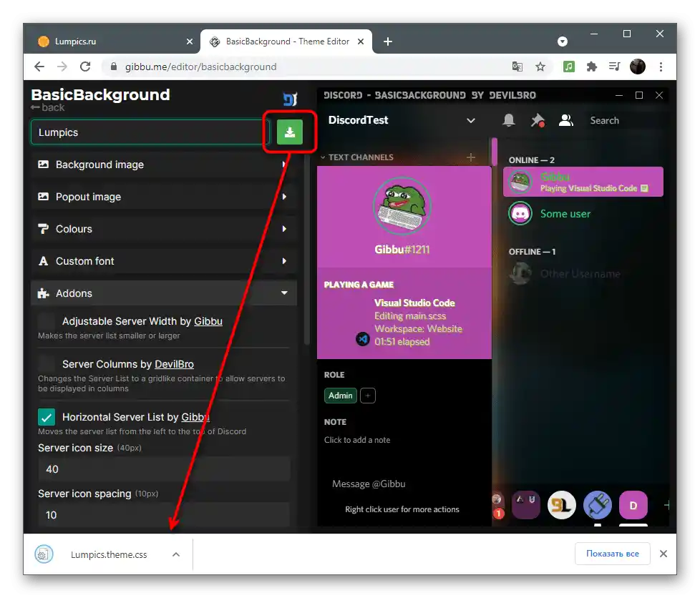Image resolution: width=700 pixels, height=598 pixels.
Task: Open the pink D server icon
Action: click(633, 505)
